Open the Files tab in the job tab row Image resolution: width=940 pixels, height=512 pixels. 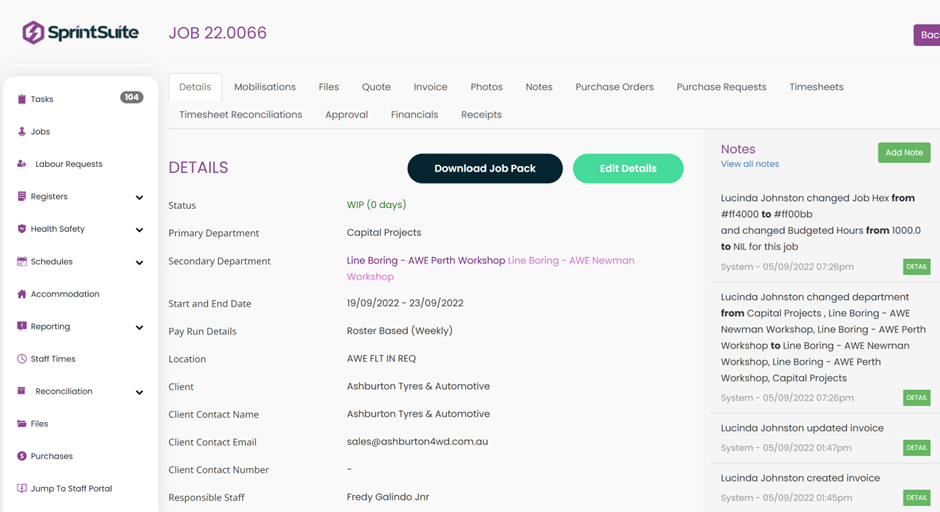(329, 87)
